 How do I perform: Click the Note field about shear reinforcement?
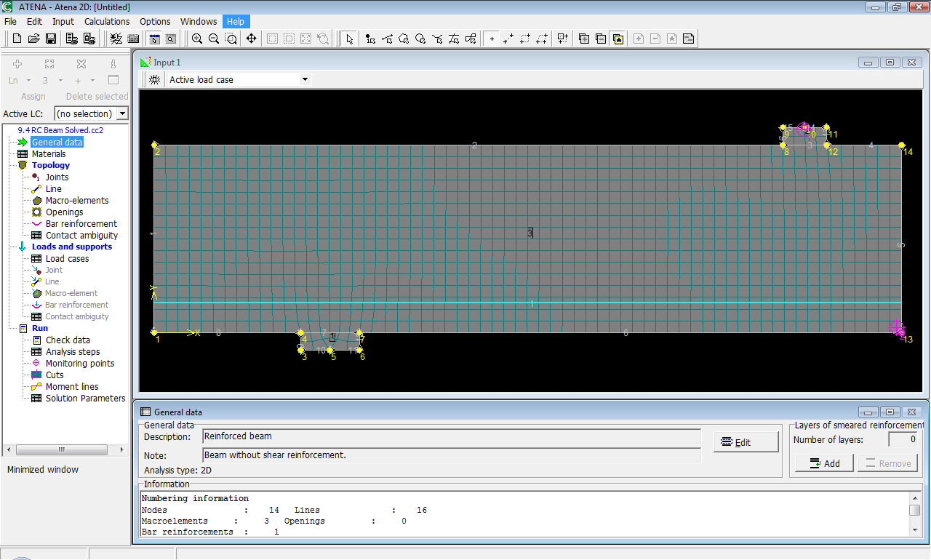[452, 455]
